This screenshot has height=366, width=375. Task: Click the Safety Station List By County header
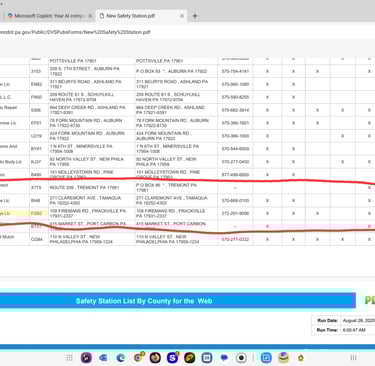coord(144,301)
